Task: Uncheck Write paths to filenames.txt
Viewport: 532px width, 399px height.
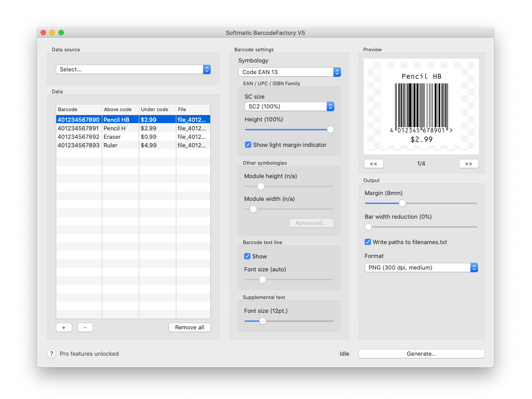Action: pos(368,242)
